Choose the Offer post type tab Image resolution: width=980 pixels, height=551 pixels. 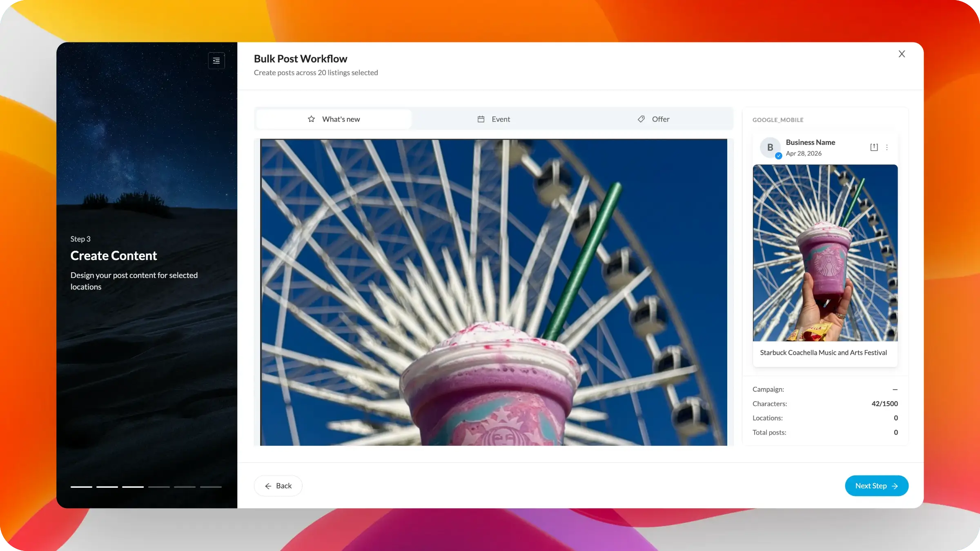click(x=653, y=119)
